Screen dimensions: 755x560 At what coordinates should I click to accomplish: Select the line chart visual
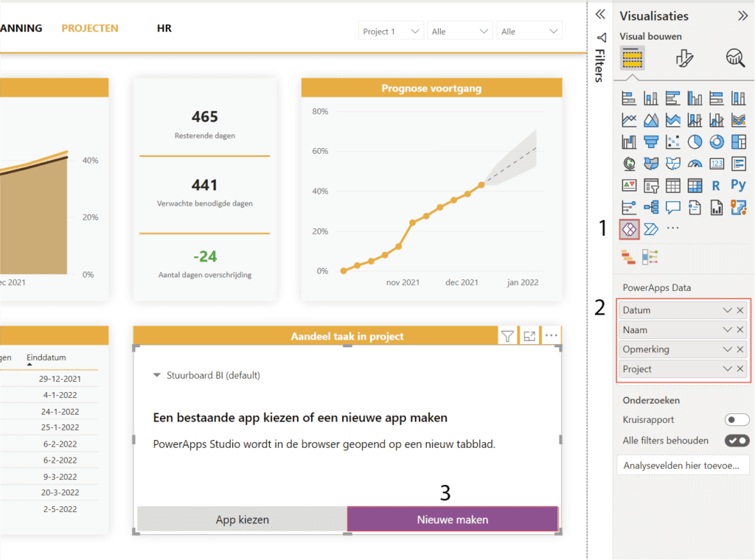click(x=629, y=120)
